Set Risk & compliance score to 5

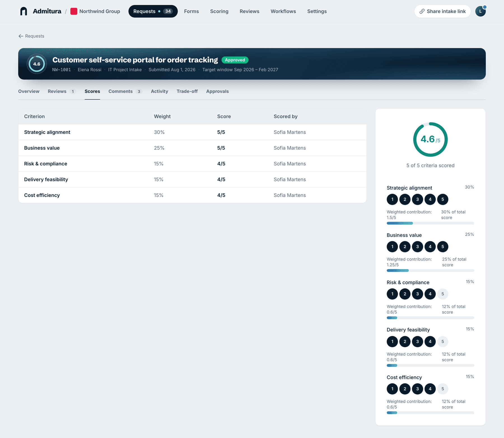point(443,294)
